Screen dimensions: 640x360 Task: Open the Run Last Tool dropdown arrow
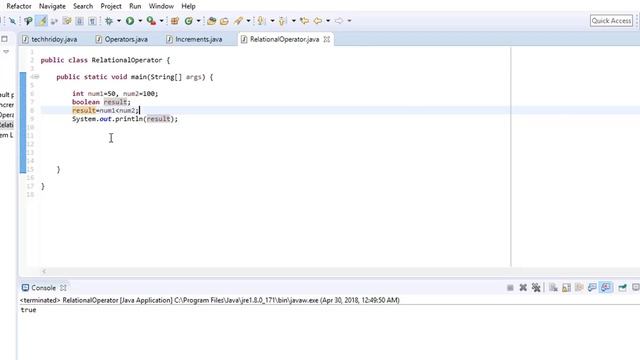(162, 21)
